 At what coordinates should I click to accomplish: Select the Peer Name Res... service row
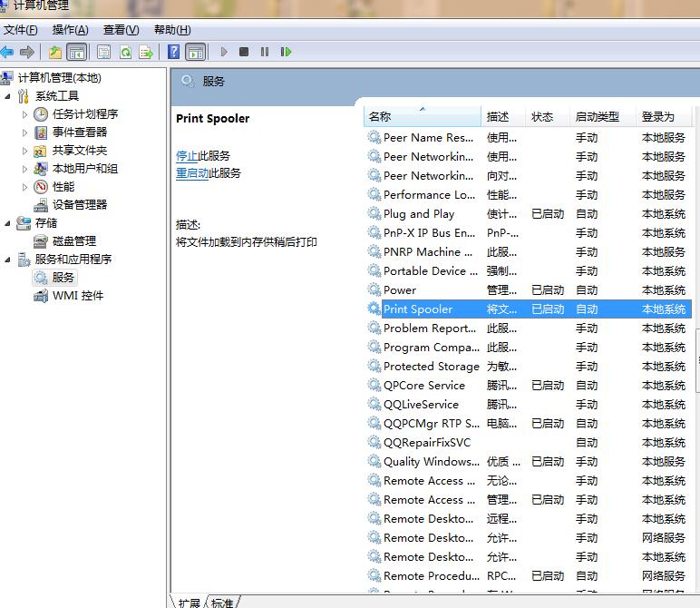[x=528, y=138]
